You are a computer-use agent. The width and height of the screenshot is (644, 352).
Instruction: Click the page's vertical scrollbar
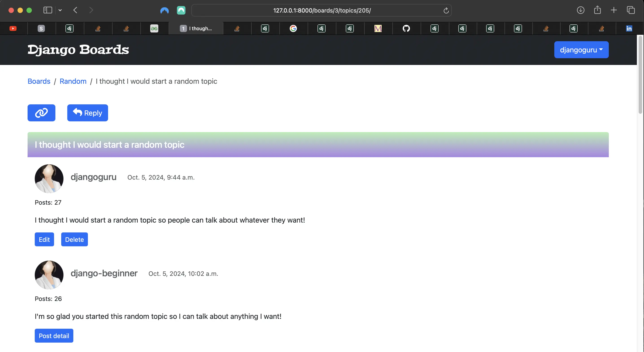click(x=640, y=75)
